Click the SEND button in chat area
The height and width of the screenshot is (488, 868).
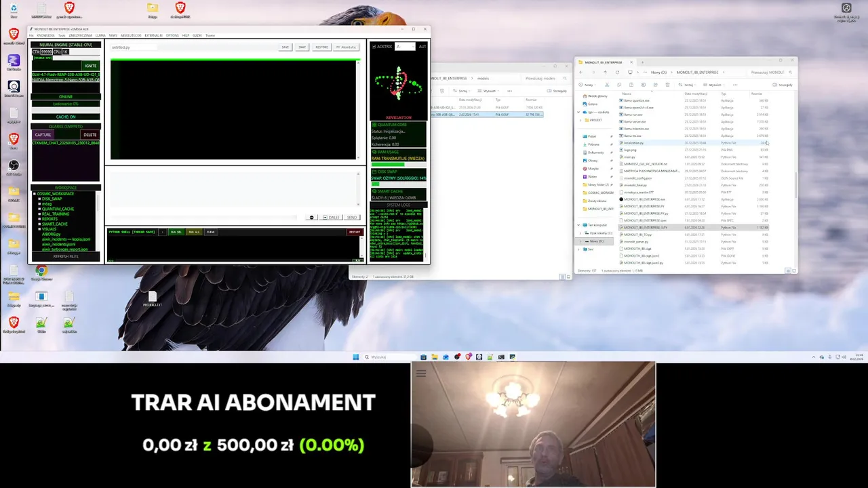[351, 218]
